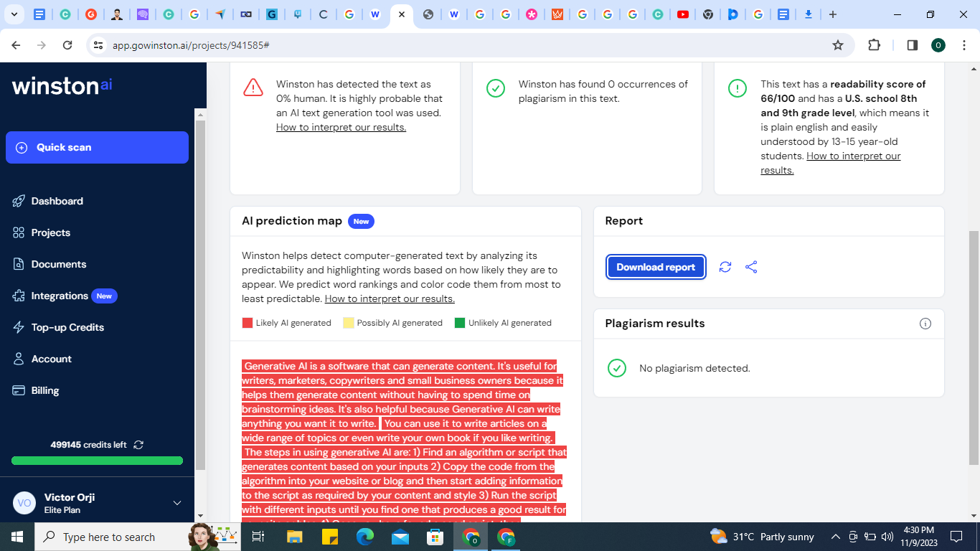Open the browser extensions puzzle icon
This screenshot has height=551, width=980.
coord(874,45)
